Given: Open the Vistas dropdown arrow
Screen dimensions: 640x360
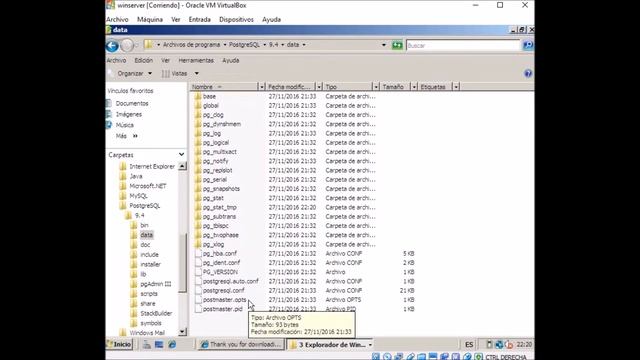Looking at the screenshot, I should (196, 73).
